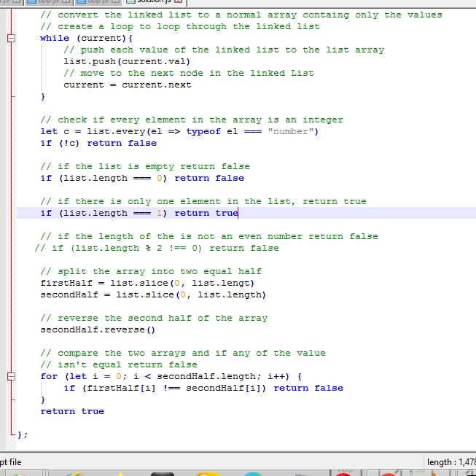Viewport: 476px width, 476px height.
Task: Click comment 'if the length of the is not an even'
Action: coord(209,236)
